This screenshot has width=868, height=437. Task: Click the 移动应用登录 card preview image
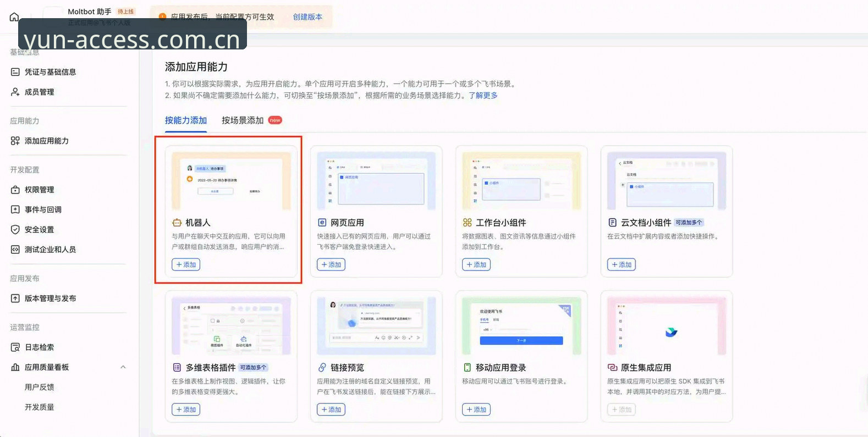(x=521, y=326)
